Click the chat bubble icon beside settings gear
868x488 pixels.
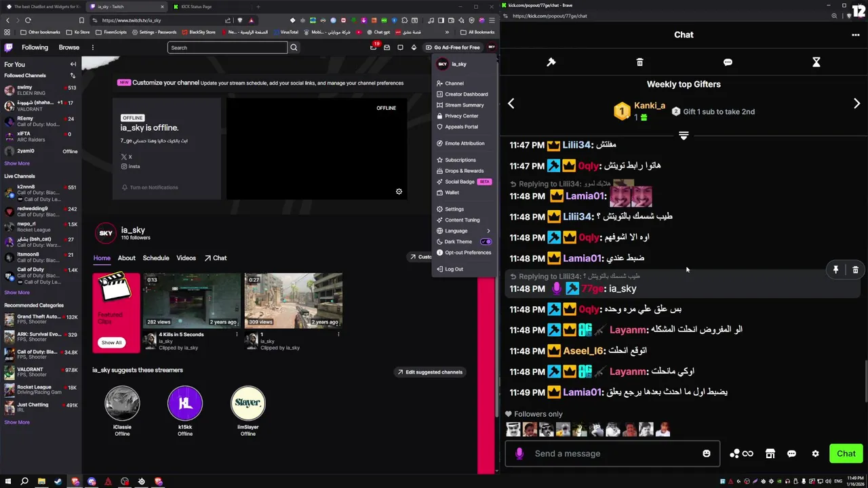791,453
